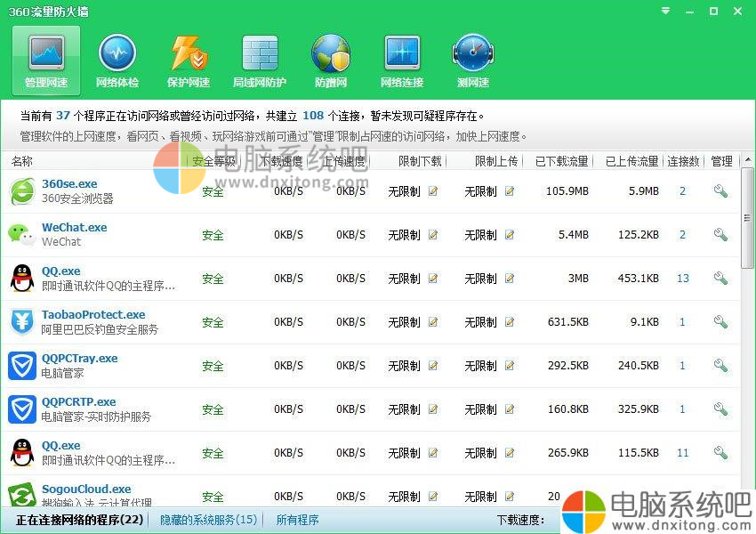Select 电脑管家-实时防护服务 description text
The height and width of the screenshot is (534, 756).
click(96, 417)
